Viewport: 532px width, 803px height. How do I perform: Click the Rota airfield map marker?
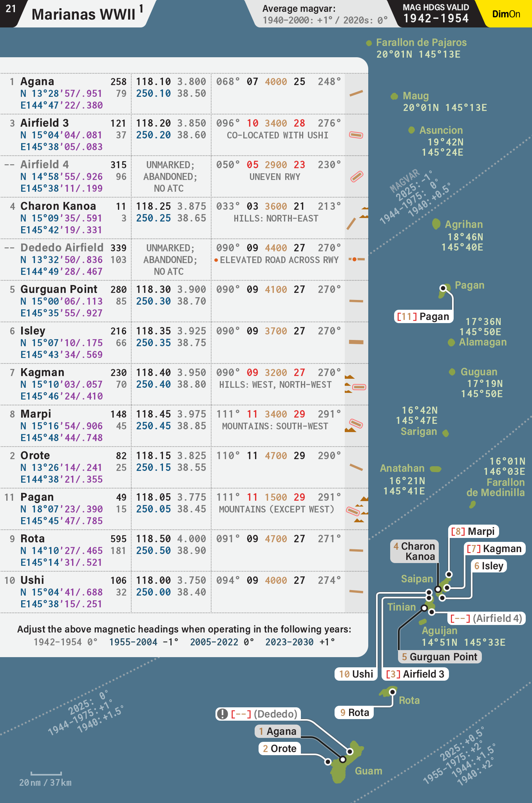[x=392, y=692]
